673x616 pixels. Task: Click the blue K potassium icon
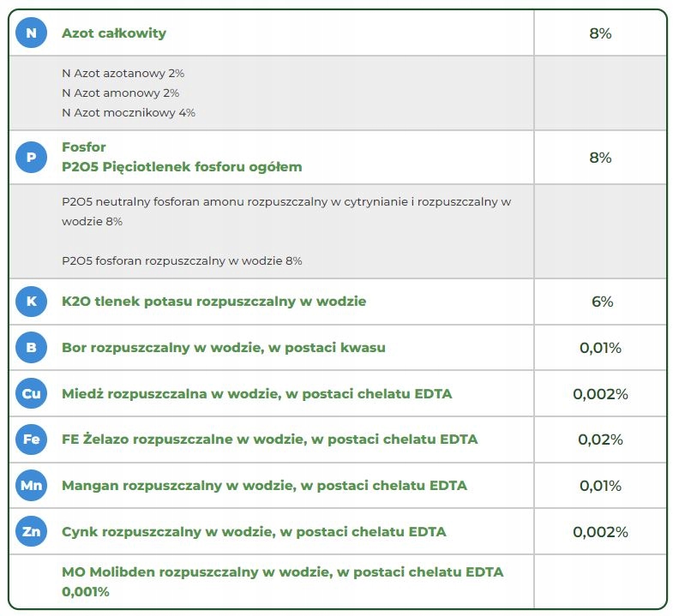click(32, 302)
